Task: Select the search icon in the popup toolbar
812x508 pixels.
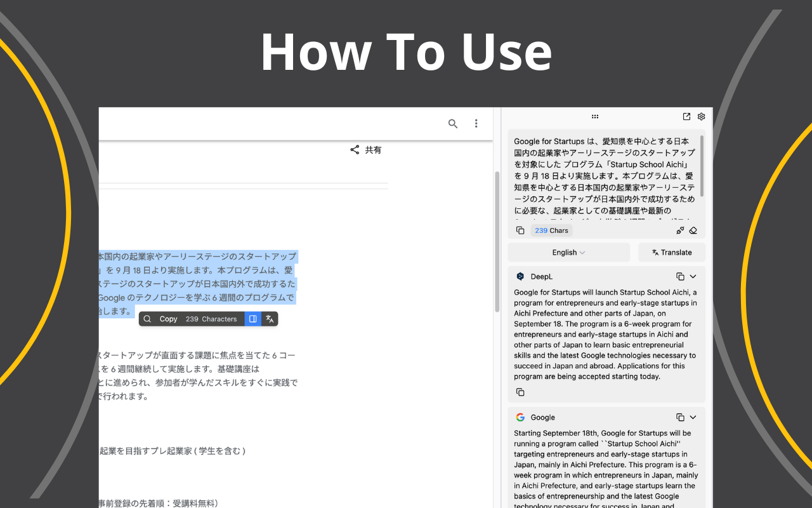Action: click(147, 318)
